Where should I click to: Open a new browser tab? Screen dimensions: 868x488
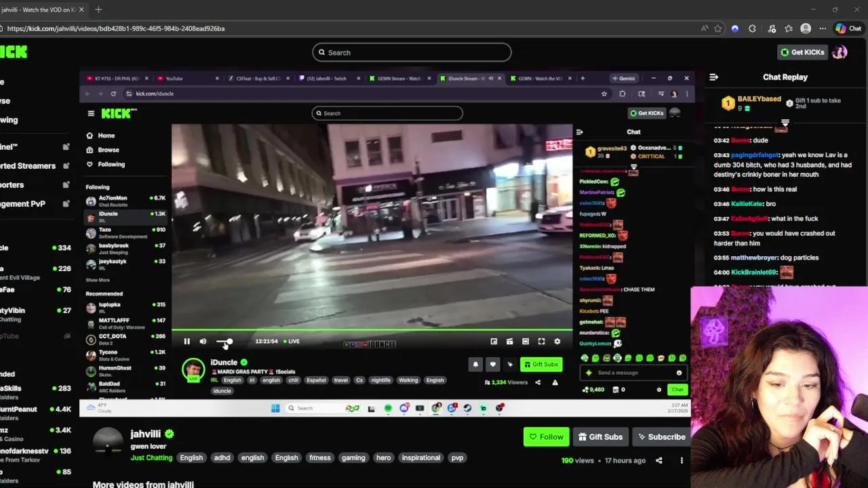(98, 9)
